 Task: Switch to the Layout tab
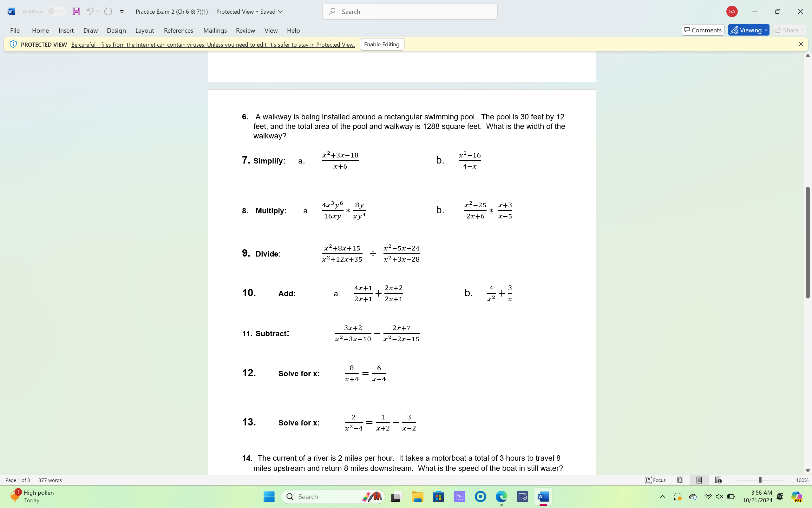(145, 30)
